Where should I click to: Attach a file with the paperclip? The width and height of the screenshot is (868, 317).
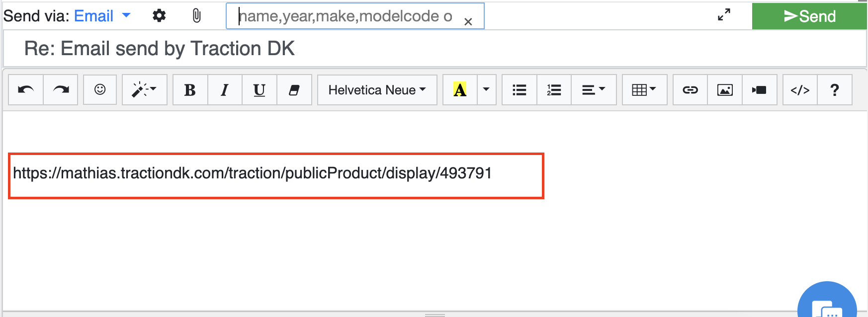tap(197, 16)
